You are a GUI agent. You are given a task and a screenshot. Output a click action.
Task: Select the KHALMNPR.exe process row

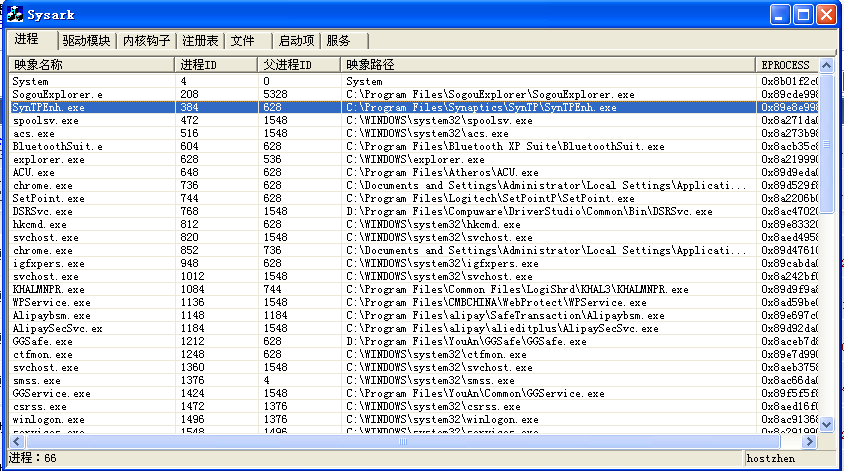[414, 290]
